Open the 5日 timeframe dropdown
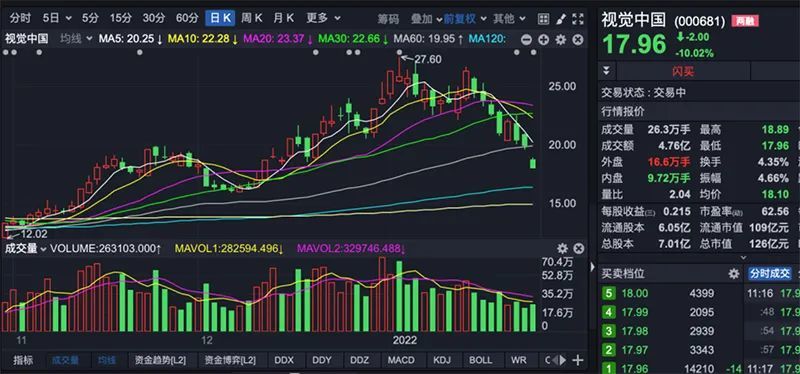 pyautogui.click(x=57, y=18)
